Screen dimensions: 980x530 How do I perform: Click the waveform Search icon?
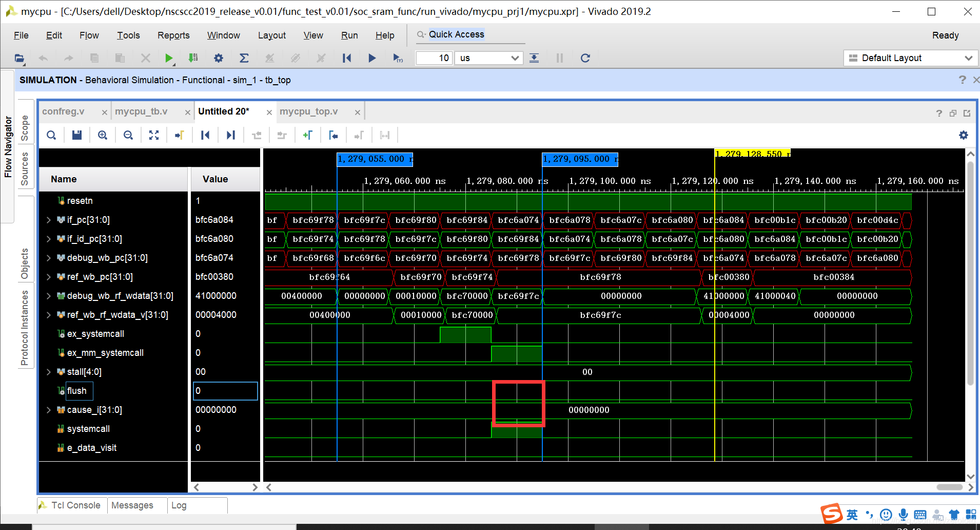(x=51, y=135)
